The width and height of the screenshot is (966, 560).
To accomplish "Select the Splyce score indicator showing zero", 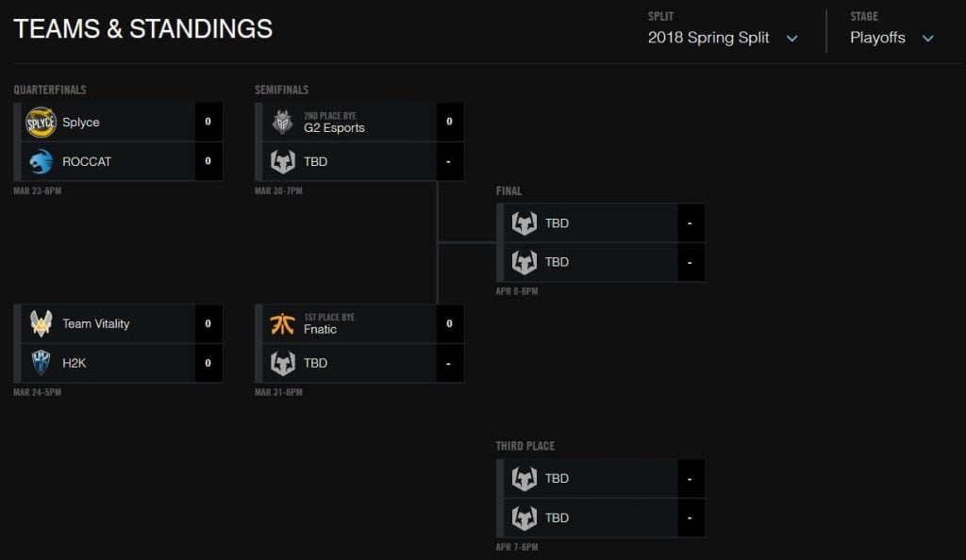I will pyautogui.click(x=208, y=122).
